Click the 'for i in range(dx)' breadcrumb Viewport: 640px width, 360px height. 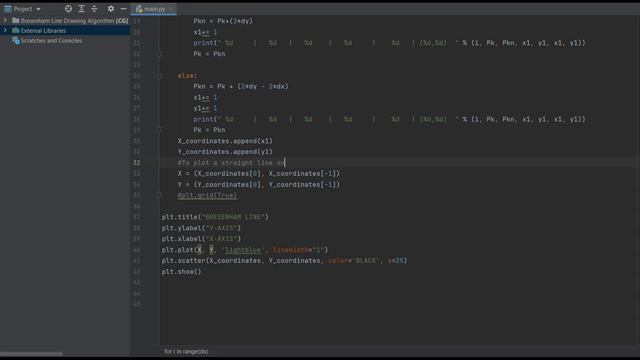(x=186, y=351)
